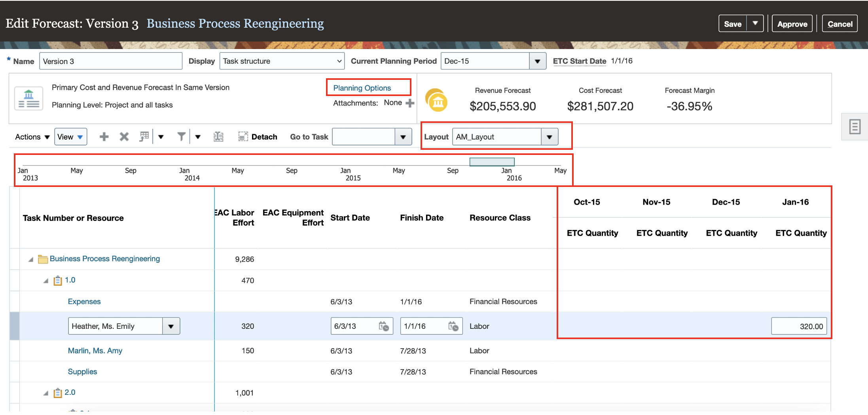
Task: Click the task 1.0 clipboard icon
Action: tap(58, 281)
